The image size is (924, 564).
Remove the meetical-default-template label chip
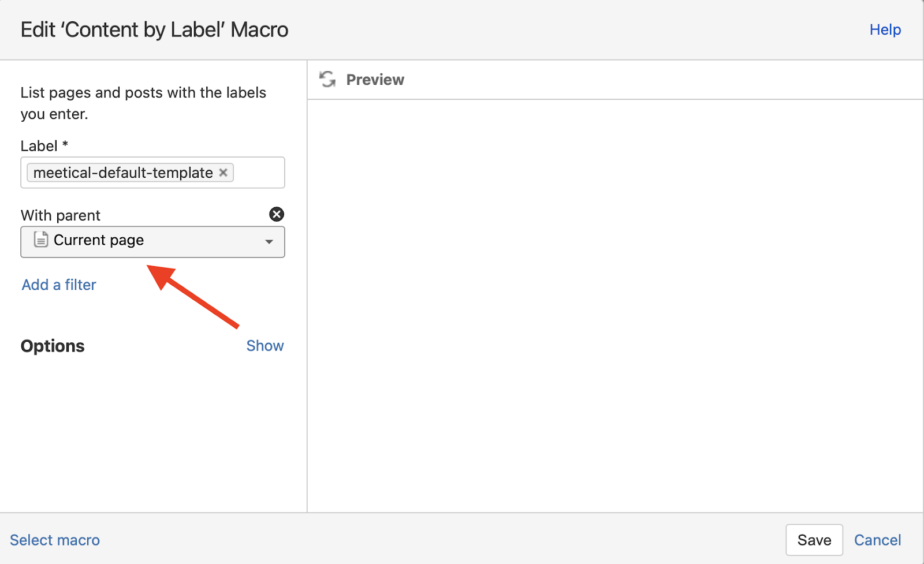pyautogui.click(x=223, y=172)
